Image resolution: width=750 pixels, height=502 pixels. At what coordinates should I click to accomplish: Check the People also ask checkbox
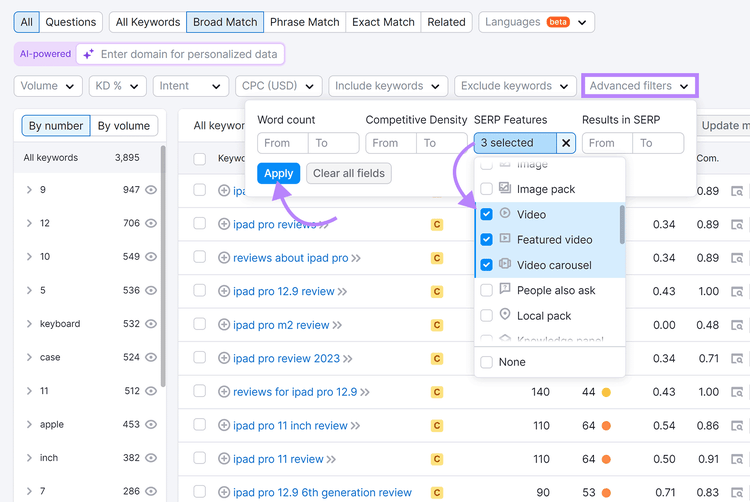(486, 290)
